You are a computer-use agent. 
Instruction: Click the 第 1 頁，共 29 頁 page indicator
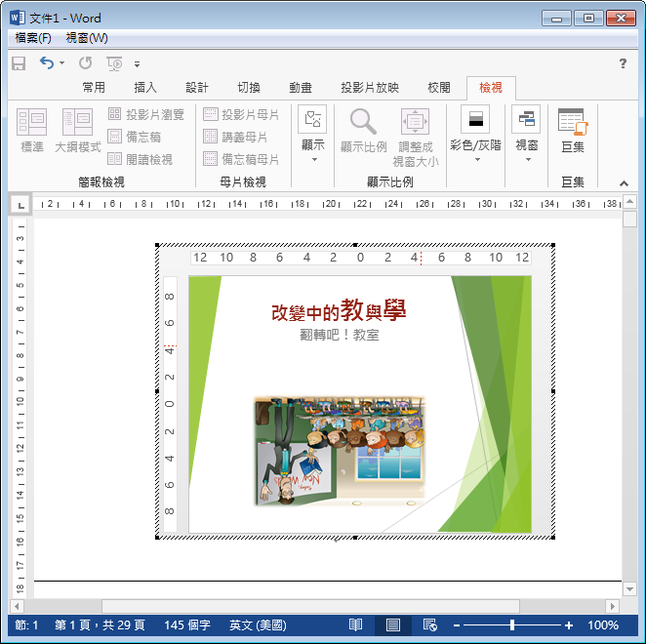click(100, 625)
